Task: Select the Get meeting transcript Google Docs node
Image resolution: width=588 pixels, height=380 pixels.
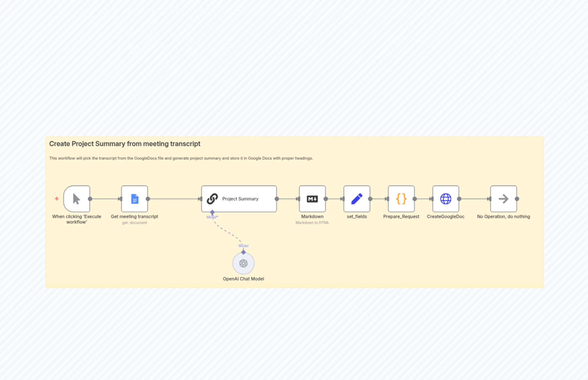Action: (x=134, y=199)
